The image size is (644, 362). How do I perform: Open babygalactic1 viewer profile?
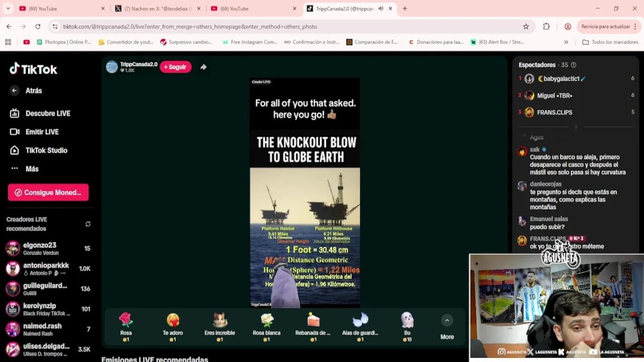coord(576,78)
